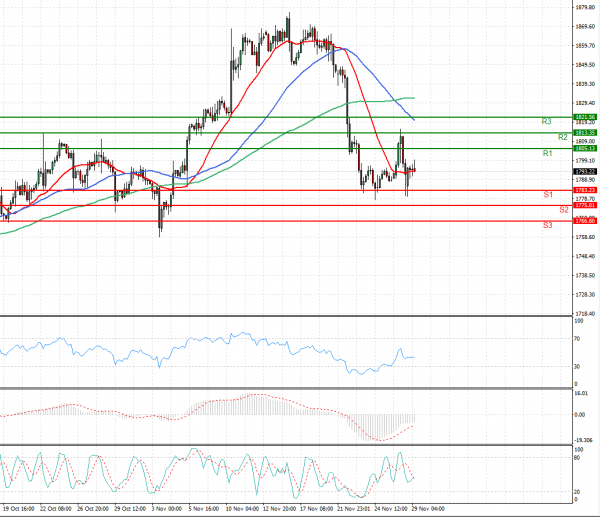Click the S3 support label
Image resolution: width=600 pixels, height=517 pixels.
point(548,225)
